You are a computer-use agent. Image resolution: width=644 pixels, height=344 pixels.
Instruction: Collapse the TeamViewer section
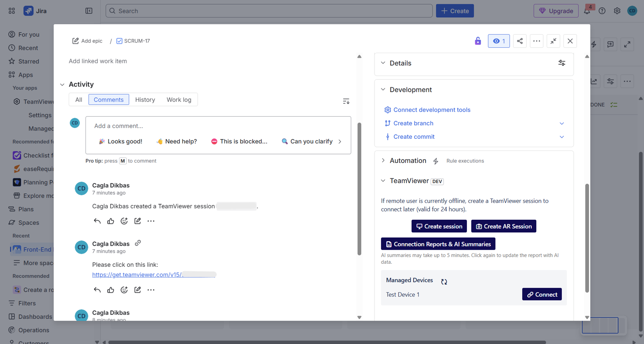[383, 181]
